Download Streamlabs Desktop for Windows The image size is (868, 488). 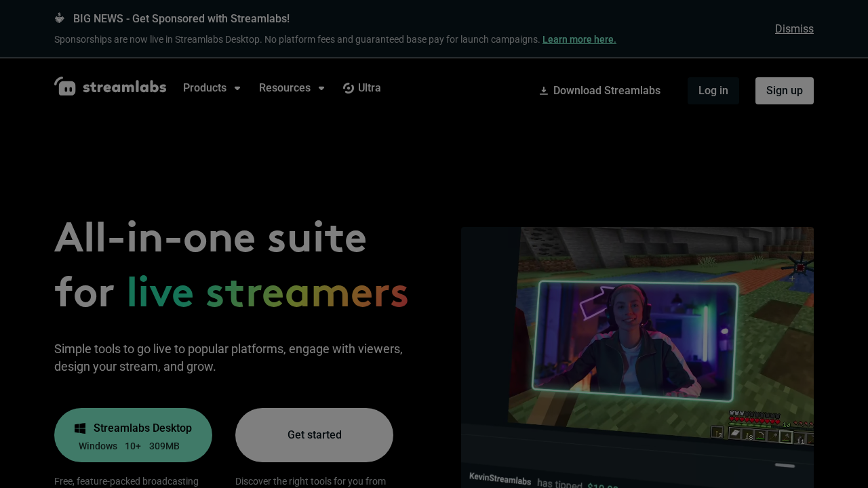(x=133, y=434)
